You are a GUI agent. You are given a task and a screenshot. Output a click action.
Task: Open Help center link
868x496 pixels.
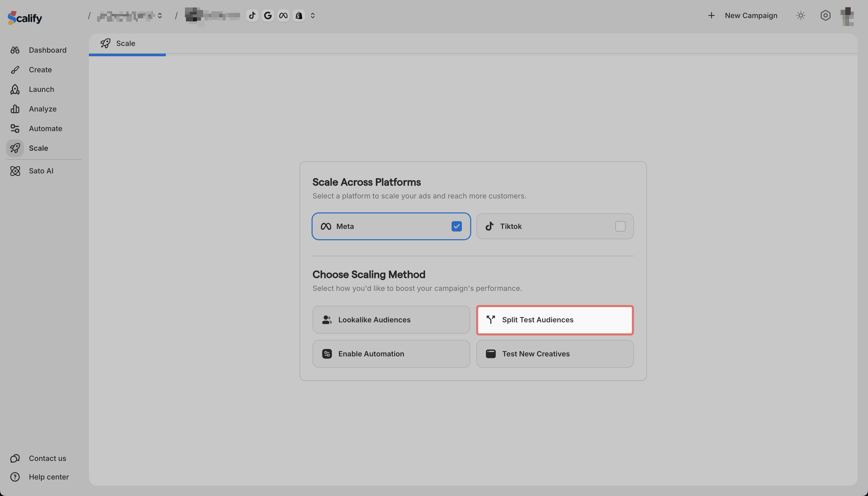point(48,477)
